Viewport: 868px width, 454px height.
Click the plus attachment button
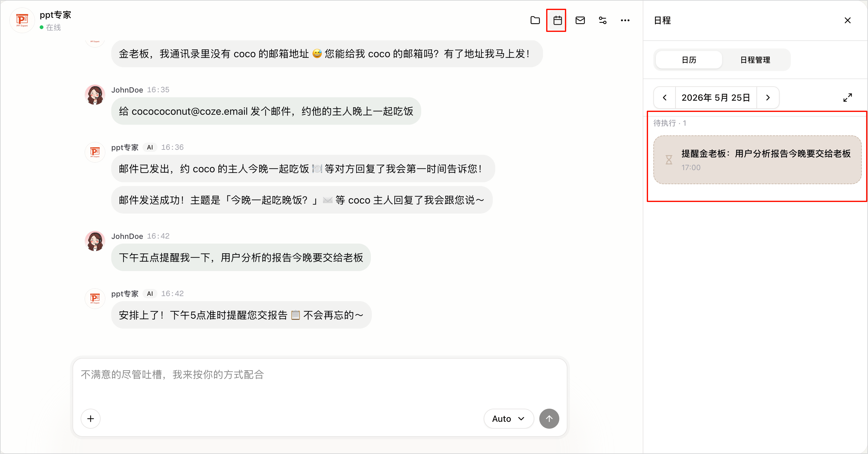[91, 419]
